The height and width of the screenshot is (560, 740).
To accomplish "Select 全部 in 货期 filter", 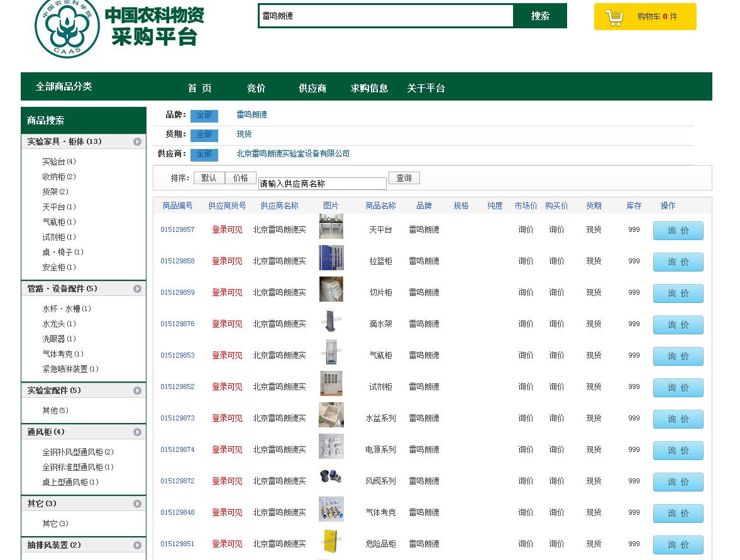I will tap(204, 135).
